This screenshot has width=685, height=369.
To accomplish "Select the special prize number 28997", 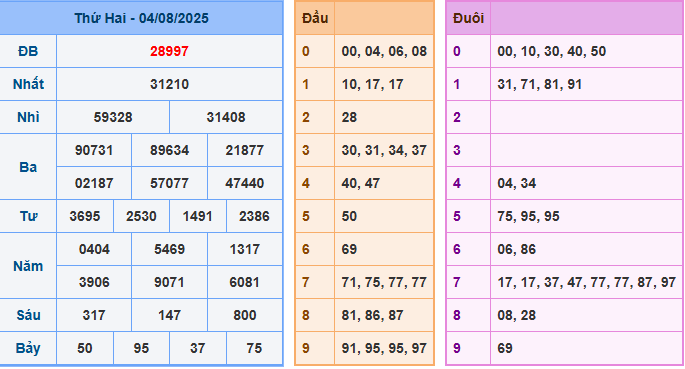I will tap(169, 52).
